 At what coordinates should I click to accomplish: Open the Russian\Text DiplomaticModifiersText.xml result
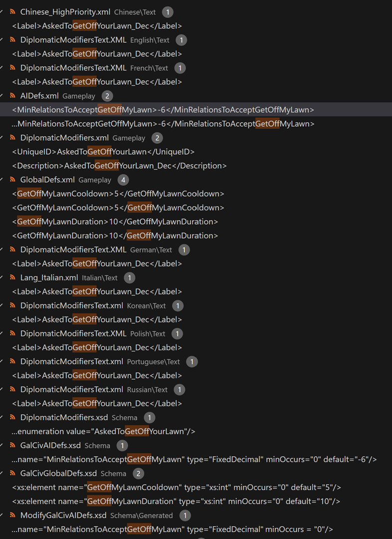click(x=196, y=389)
